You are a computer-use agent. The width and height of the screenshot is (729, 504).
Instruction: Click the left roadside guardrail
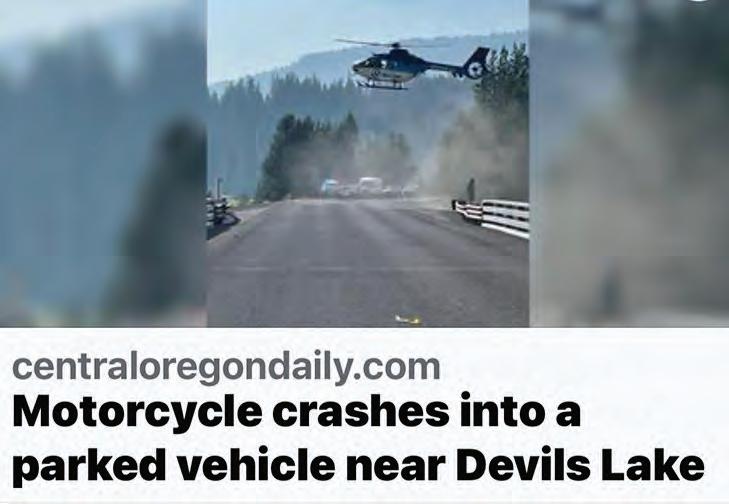click(219, 211)
